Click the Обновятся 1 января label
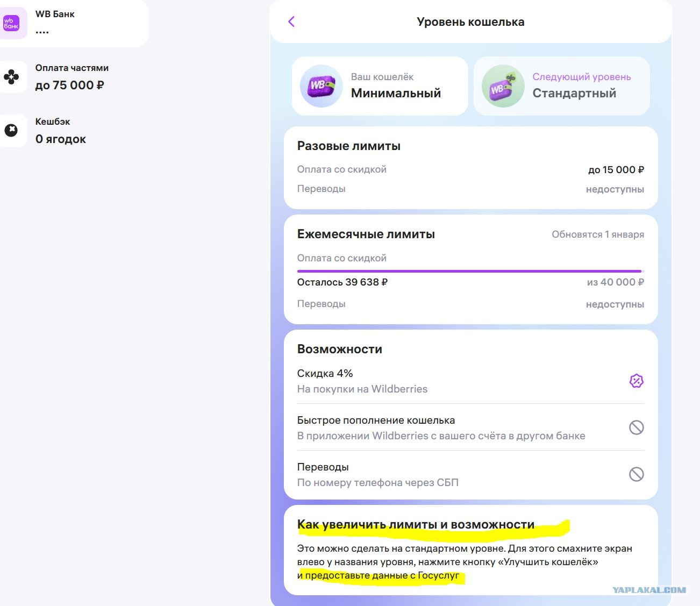The height and width of the screenshot is (606, 700). pos(598,234)
